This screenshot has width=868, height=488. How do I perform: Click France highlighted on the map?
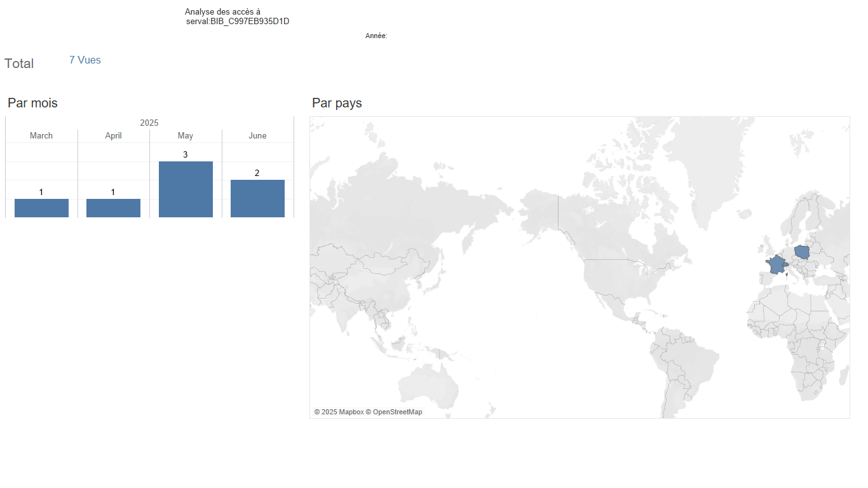click(x=776, y=264)
